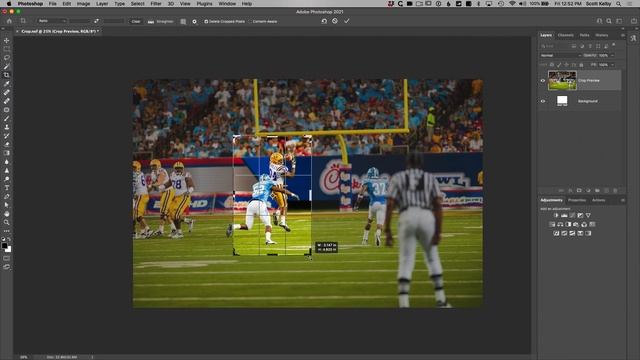Select the Clone Stamp tool

7,127
